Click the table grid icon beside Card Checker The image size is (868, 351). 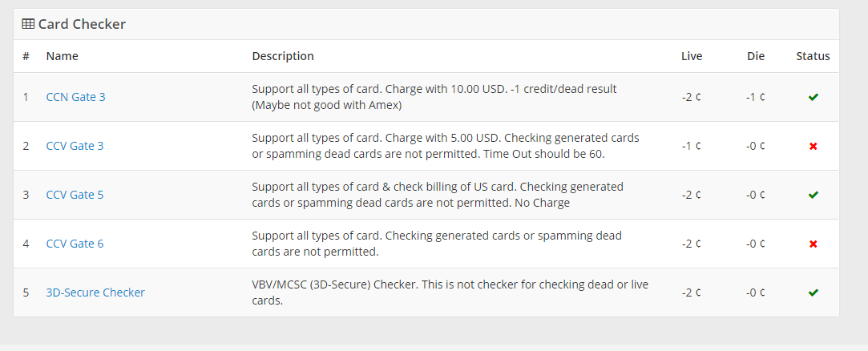[28, 24]
